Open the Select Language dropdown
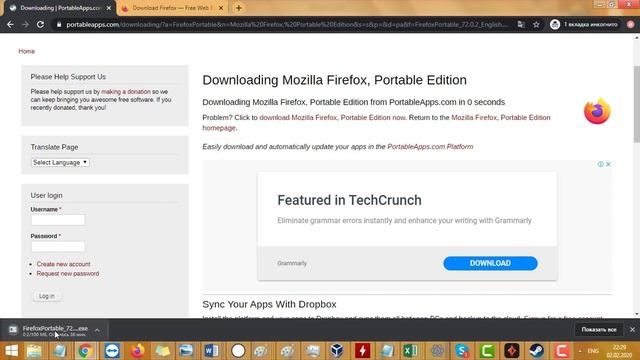The height and width of the screenshot is (360, 640). tap(60, 162)
